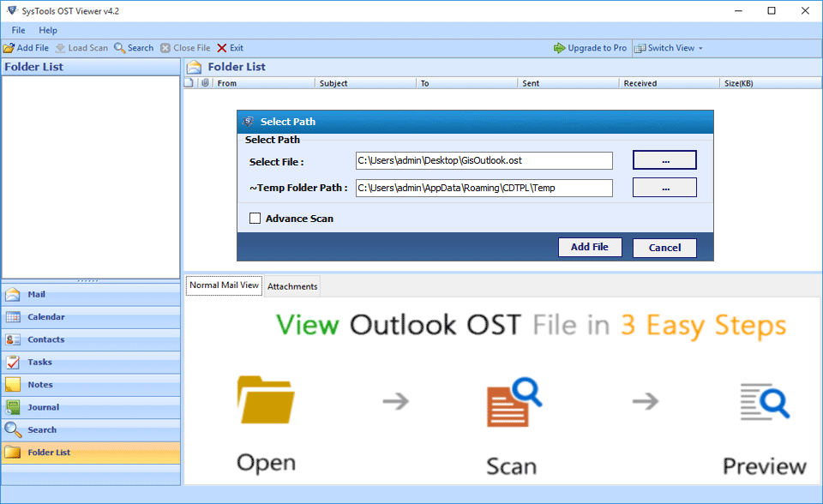Open the Help menu

pos(48,31)
